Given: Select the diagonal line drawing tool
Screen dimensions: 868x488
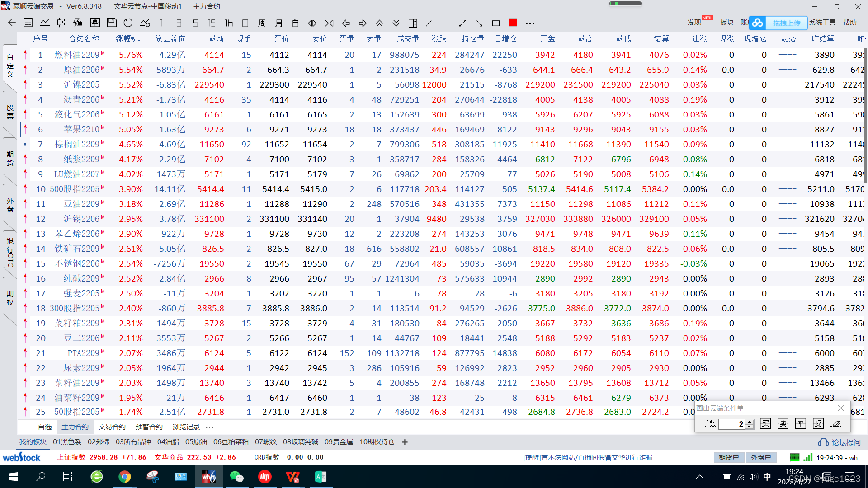Looking at the screenshot, I should click(x=429, y=23).
